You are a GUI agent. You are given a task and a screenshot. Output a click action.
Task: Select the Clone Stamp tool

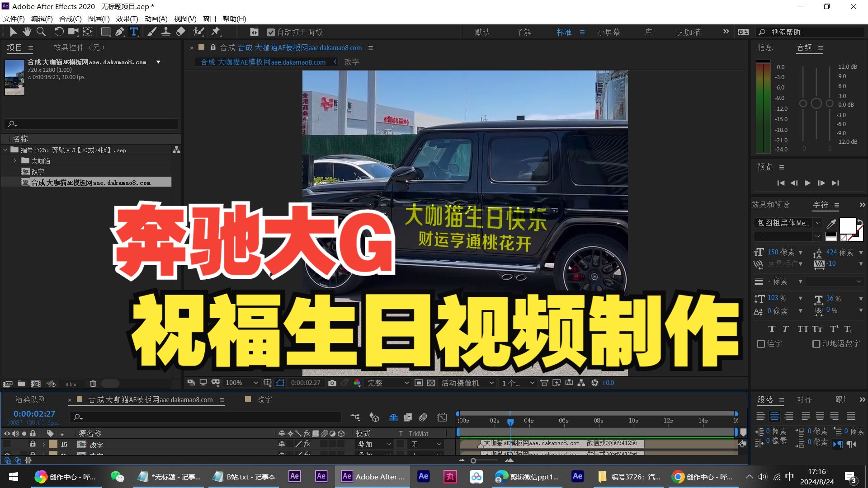[166, 32]
